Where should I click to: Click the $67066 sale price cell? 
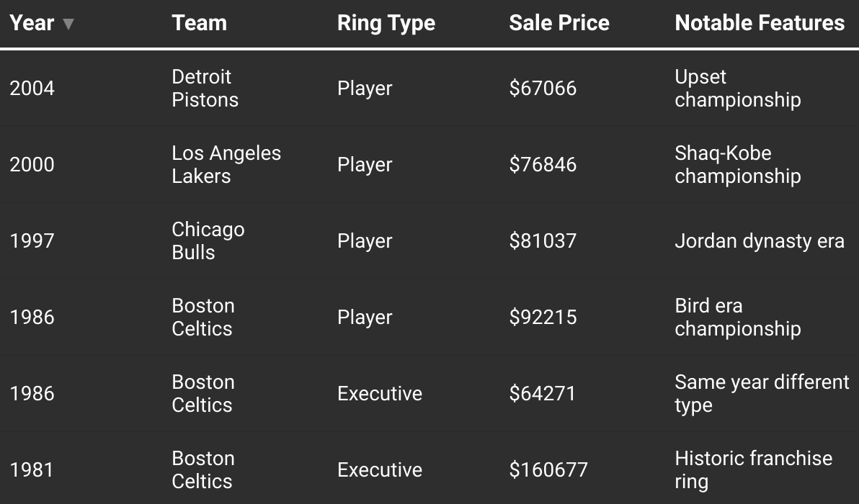[x=542, y=89]
